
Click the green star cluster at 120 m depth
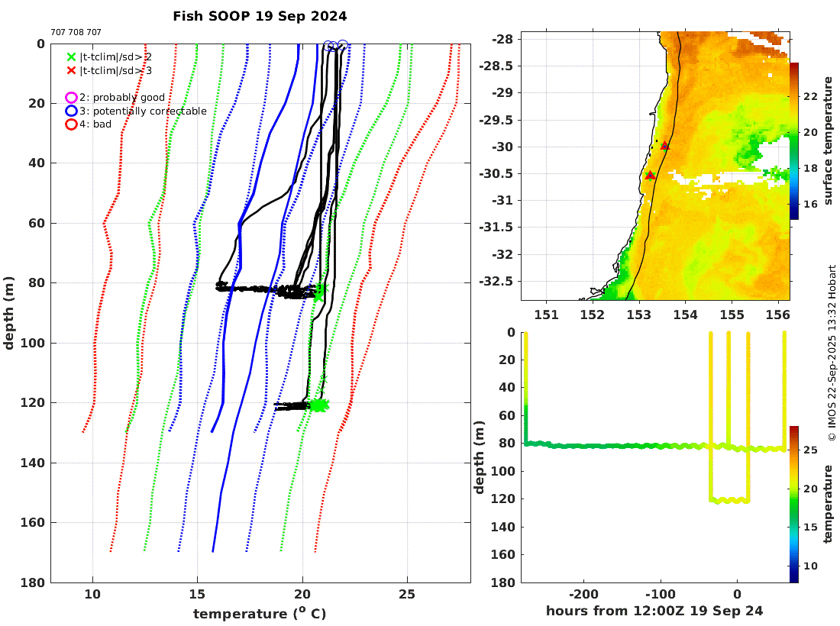tap(319, 405)
